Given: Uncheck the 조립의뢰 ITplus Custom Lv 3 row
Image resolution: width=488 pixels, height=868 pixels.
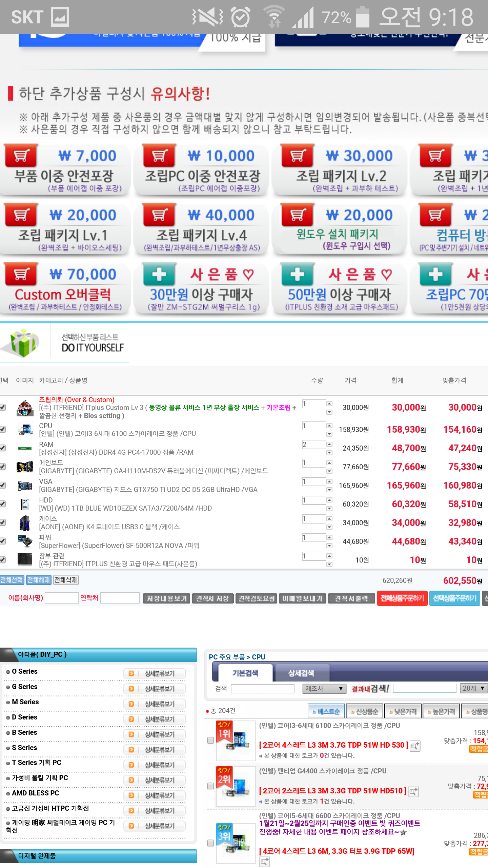Looking at the screenshot, I should (3, 408).
